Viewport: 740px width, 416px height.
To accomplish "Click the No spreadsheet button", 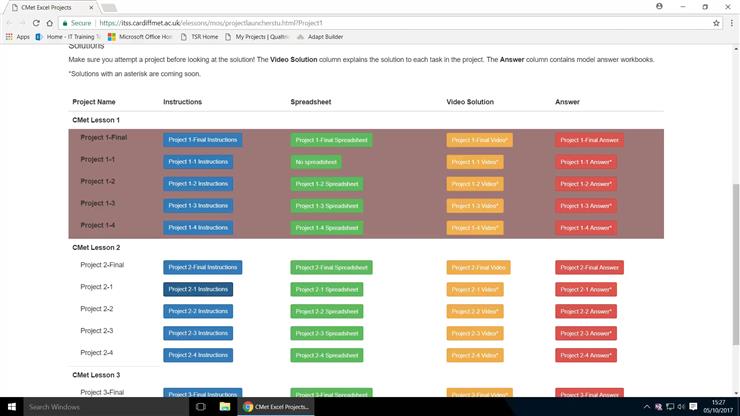I will (316, 162).
